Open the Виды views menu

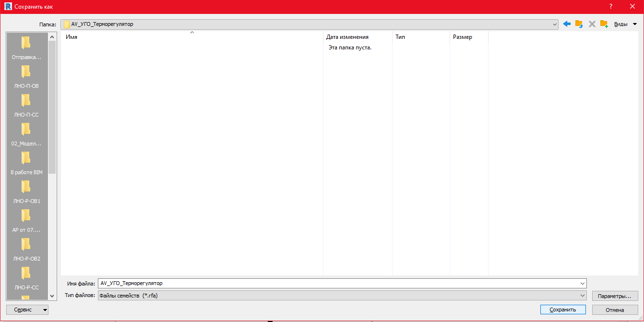click(625, 24)
